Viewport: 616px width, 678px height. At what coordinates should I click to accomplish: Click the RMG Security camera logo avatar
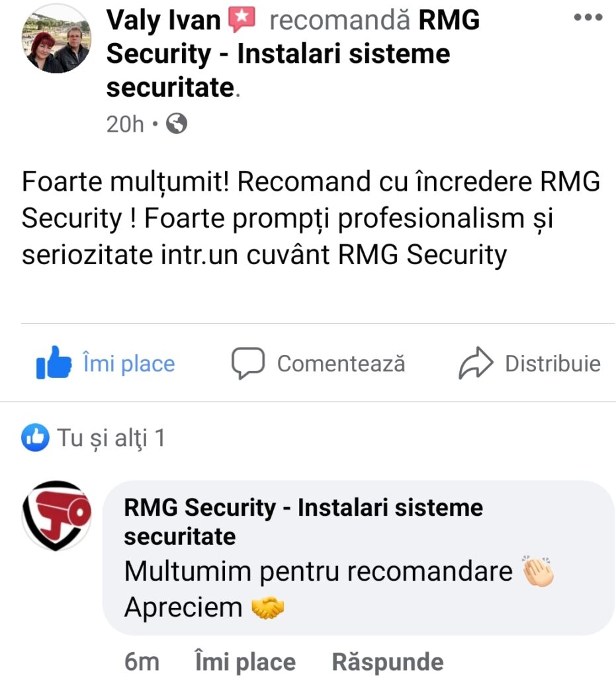pyautogui.click(x=56, y=515)
